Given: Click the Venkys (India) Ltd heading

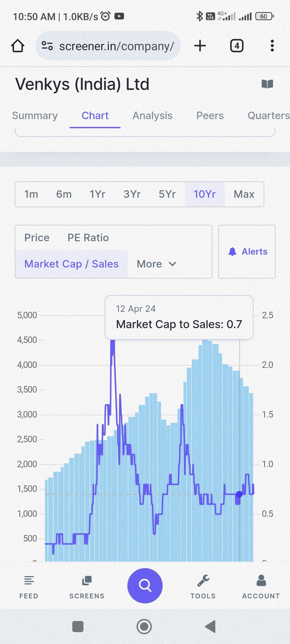Looking at the screenshot, I should click(x=82, y=84).
